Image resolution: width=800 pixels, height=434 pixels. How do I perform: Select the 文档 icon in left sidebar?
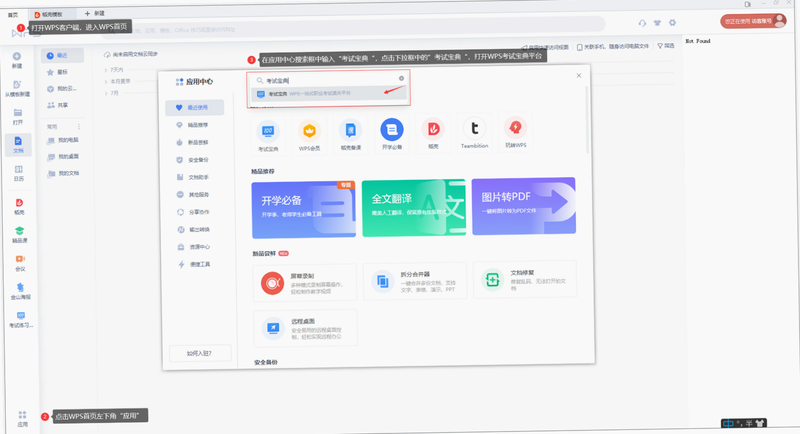(x=18, y=145)
